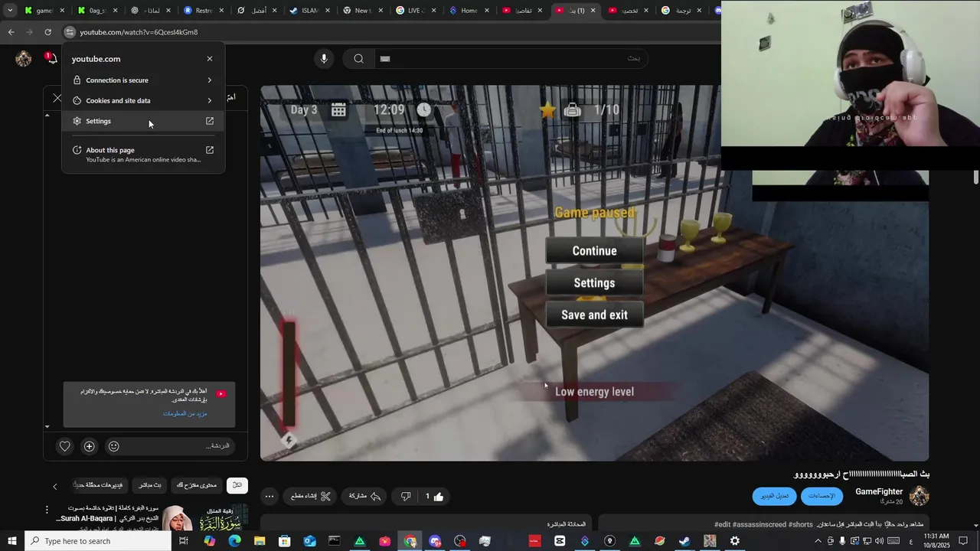Click the Windows Start button

11,541
